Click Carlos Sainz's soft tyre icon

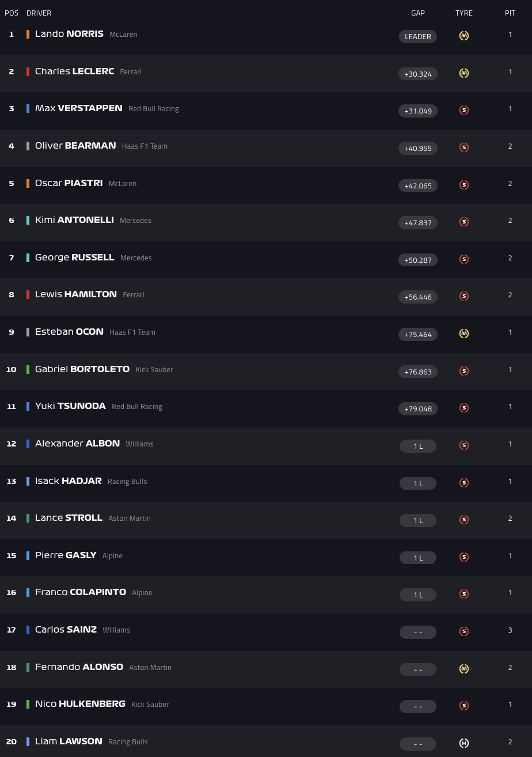click(464, 631)
